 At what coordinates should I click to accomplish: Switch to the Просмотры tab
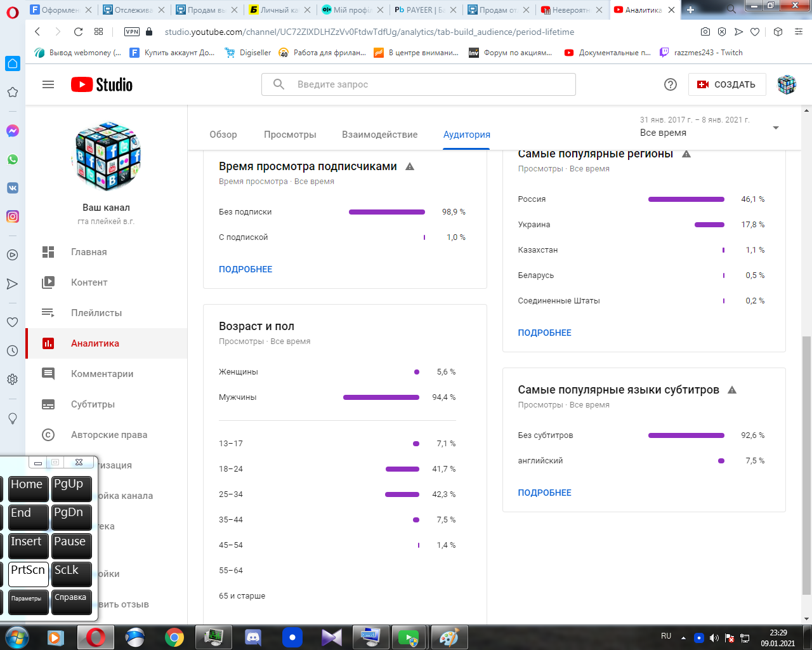[290, 135]
